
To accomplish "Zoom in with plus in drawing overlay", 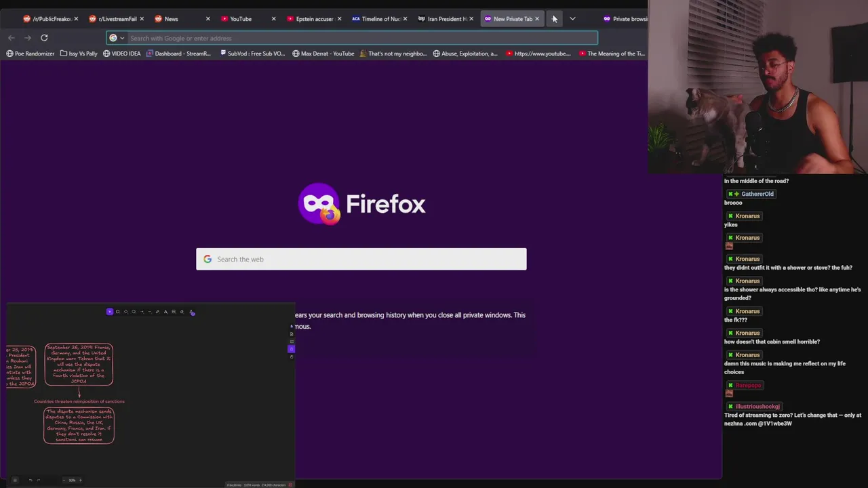I will tap(80, 480).
